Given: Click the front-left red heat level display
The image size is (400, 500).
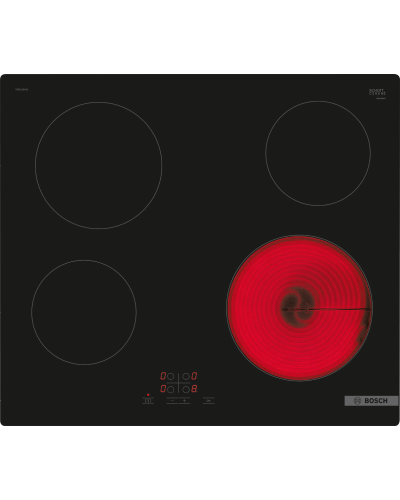Looking at the screenshot, I should point(163,389).
